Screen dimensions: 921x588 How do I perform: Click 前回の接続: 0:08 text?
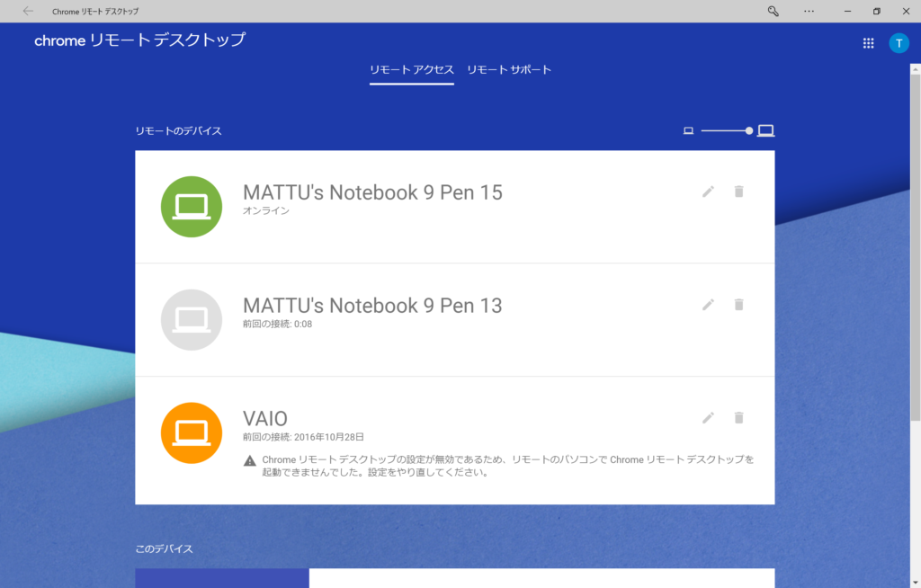click(277, 324)
